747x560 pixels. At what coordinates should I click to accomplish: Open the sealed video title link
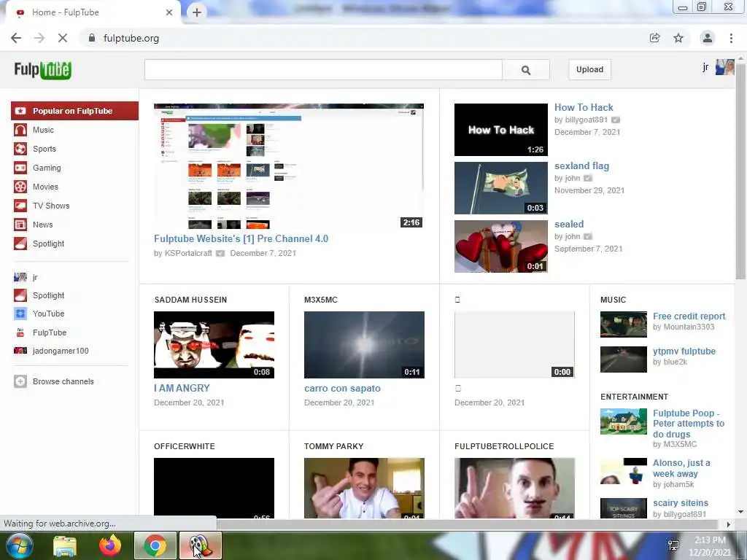(569, 225)
